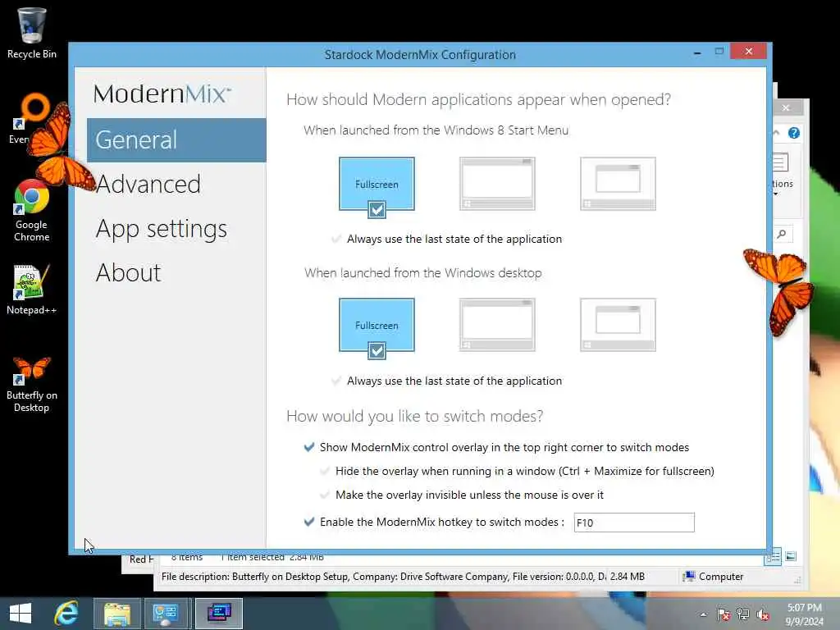840x630 pixels.
Task: Toggle checkmark on Start Menu Fullscreen tile
Action: [x=377, y=209]
